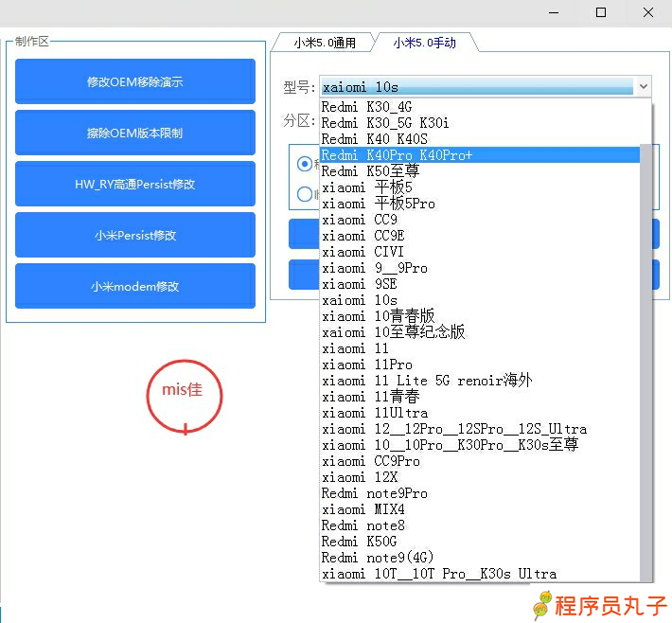Choose xiaomi 平板5Pro entry
Image resolution: width=672 pixels, height=623 pixels.
tap(480, 204)
